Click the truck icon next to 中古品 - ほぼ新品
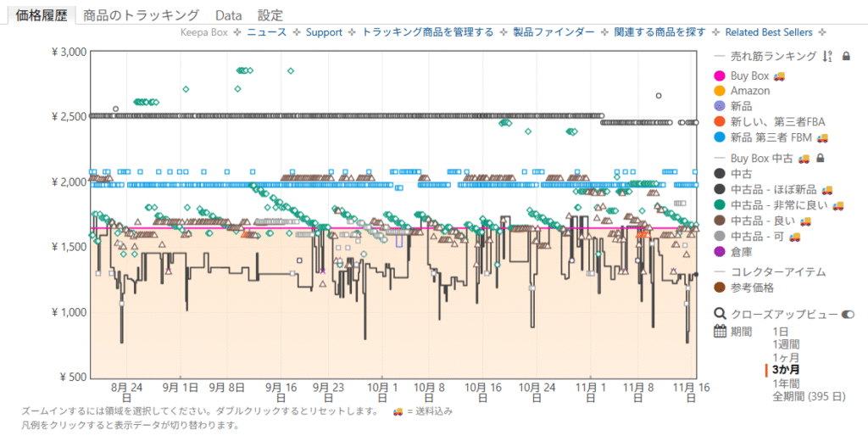This screenshot has height=436, width=868. click(x=827, y=189)
